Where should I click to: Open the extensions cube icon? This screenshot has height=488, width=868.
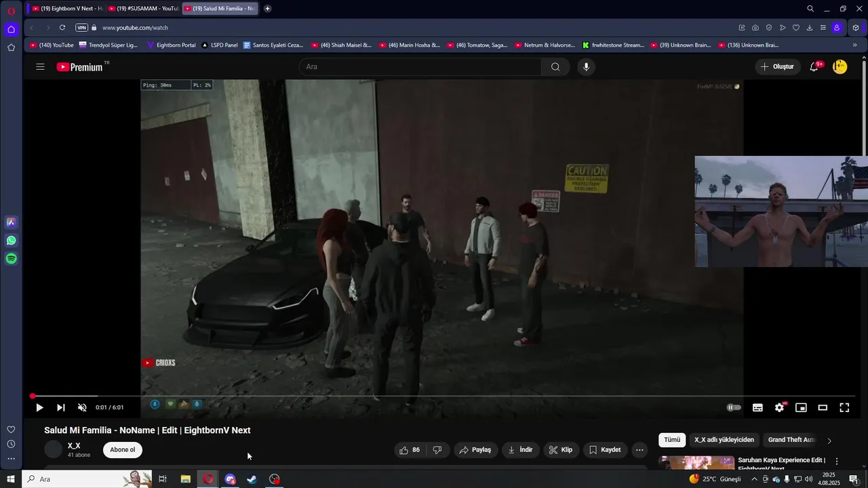tap(856, 28)
